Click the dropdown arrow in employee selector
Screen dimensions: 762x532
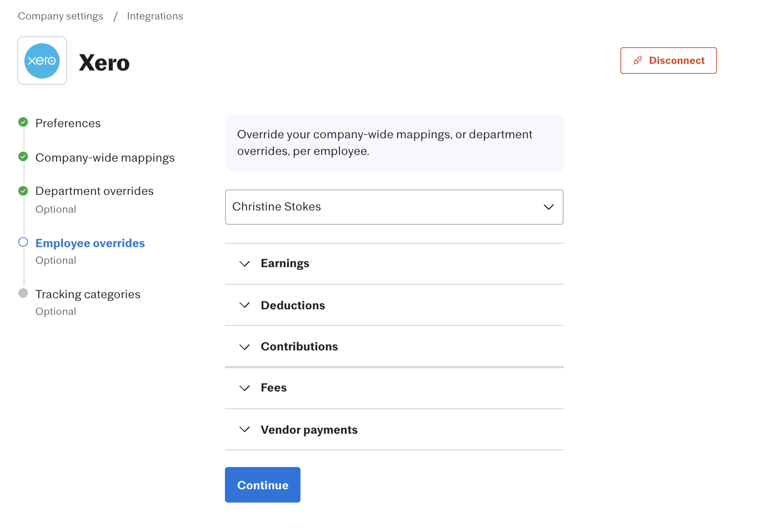point(549,207)
